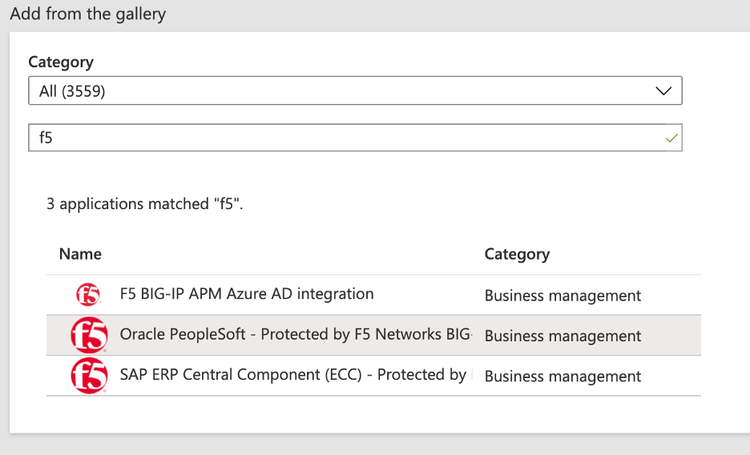Expand the Category dropdown arrow
Screen dimensions: 750x455
click(664, 91)
